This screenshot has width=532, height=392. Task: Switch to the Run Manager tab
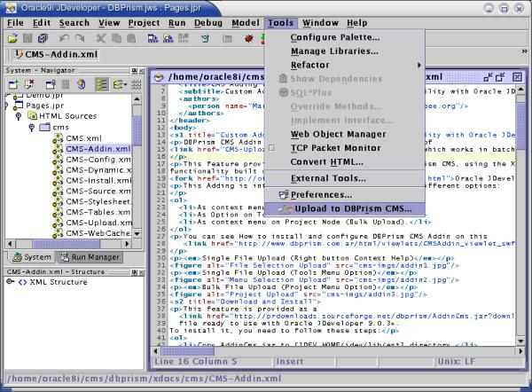coord(90,257)
